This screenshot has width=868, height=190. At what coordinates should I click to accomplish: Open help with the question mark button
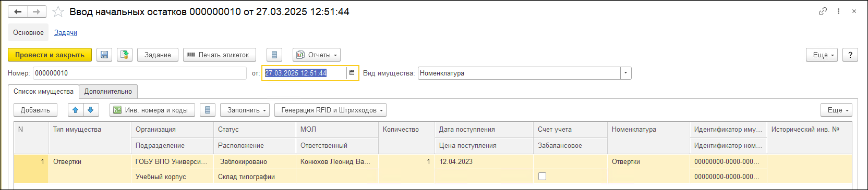(x=850, y=55)
